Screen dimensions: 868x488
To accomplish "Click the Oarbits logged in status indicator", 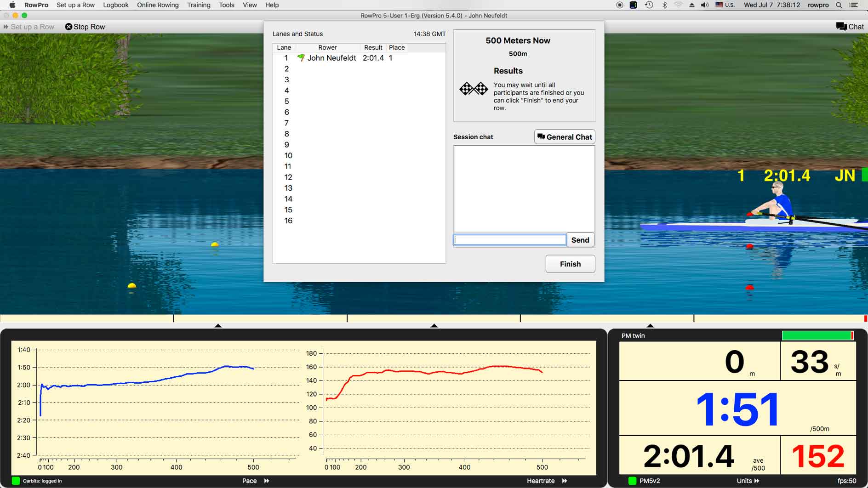I will point(16,481).
